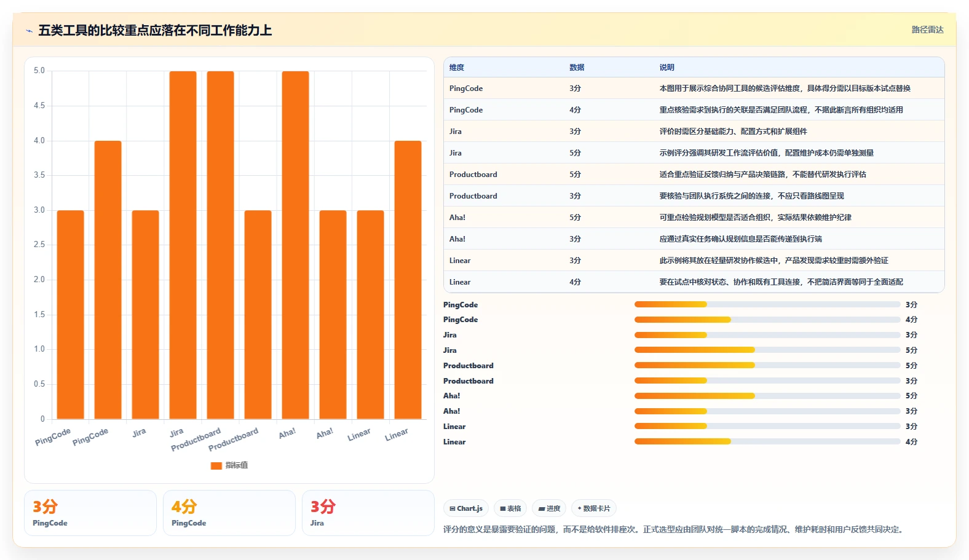Select the Aha! bar reaching 3.0
This screenshot has height=560, width=969.
click(333, 315)
